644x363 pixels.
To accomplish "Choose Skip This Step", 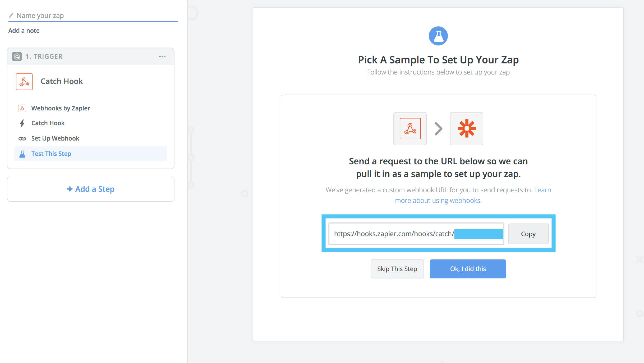I will 397,269.
